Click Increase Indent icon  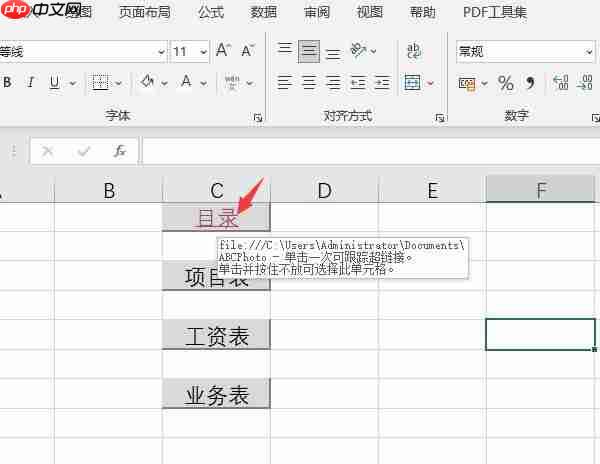pyautogui.click(x=382, y=82)
